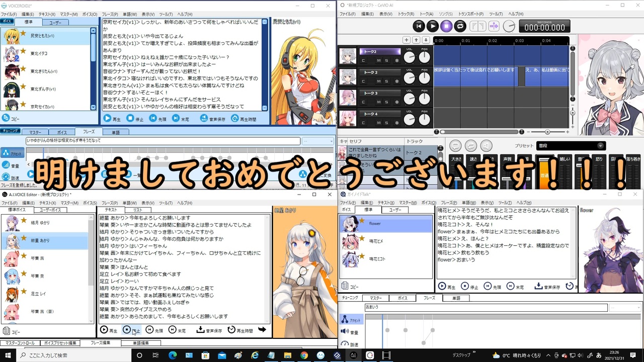Click 音声保存 in ガイノイドTalk
This screenshot has width=644, height=362.
[547, 287]
